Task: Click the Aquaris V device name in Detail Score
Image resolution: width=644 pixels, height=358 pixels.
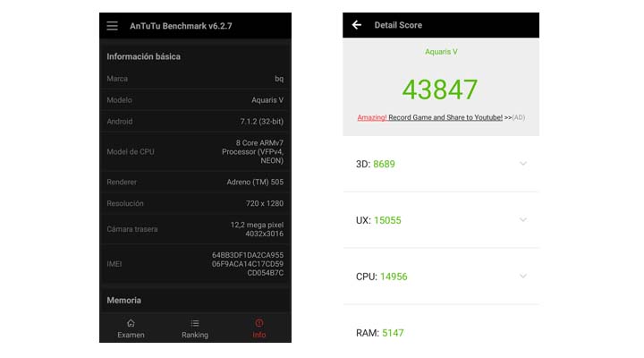Action: [x=441, y=52]
